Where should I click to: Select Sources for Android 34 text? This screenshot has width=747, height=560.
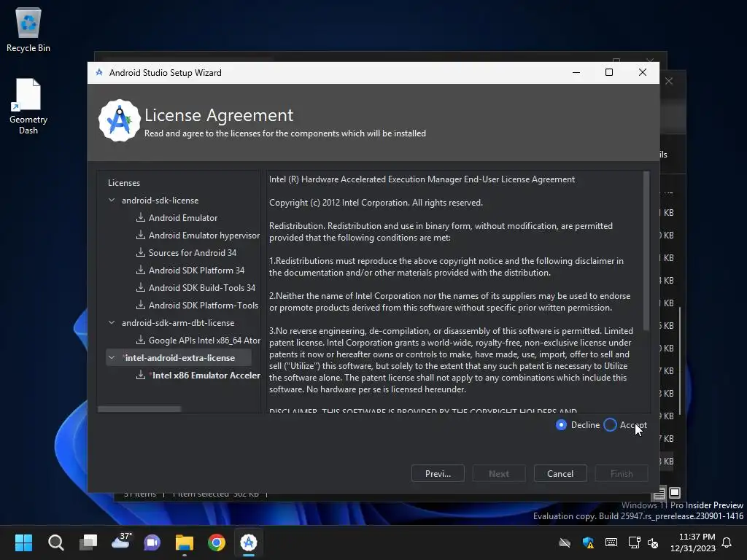[x=193, y=253]
